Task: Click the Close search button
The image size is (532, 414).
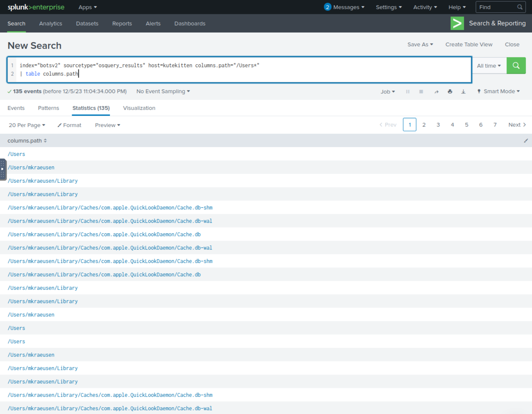Action: [512, 44]
